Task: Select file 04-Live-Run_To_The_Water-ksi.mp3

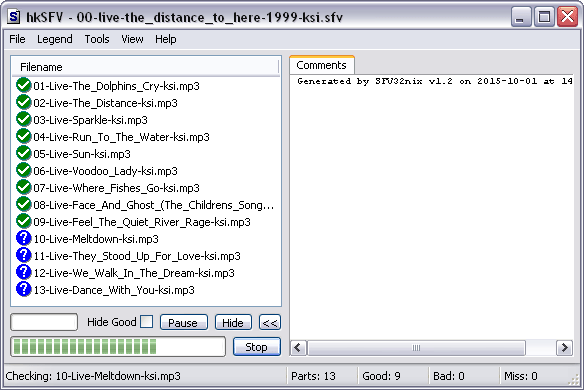Action: coord(121,137)
